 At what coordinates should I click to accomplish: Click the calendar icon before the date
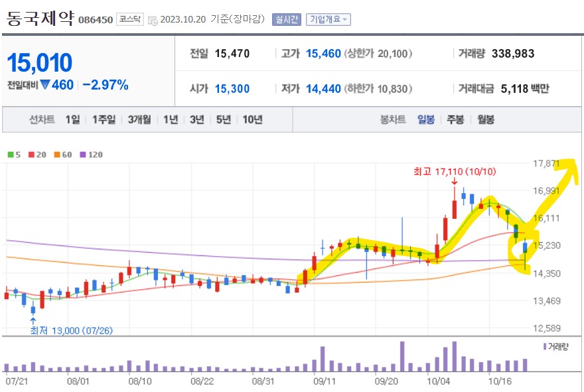tap(153, 21)
